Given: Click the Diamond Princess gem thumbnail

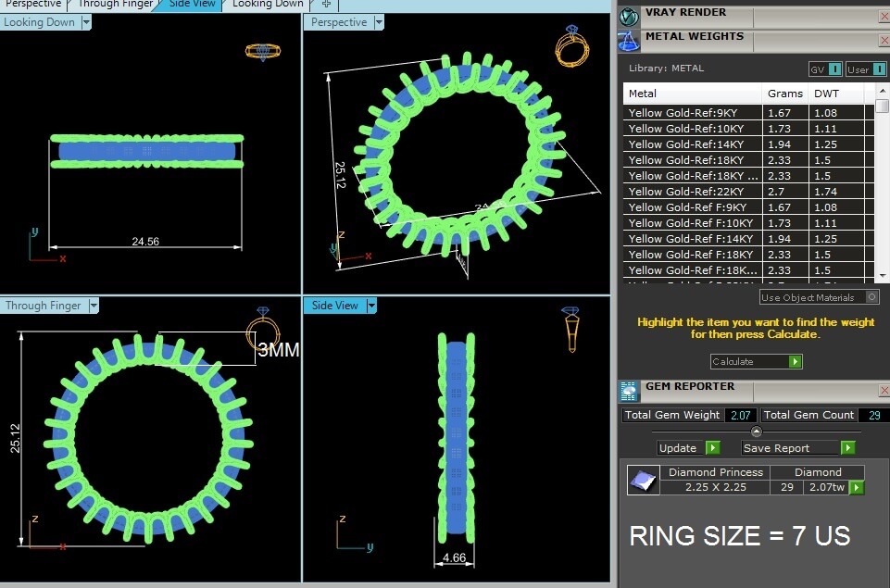Looking at the screenshot, I should (x=643, y=480).
